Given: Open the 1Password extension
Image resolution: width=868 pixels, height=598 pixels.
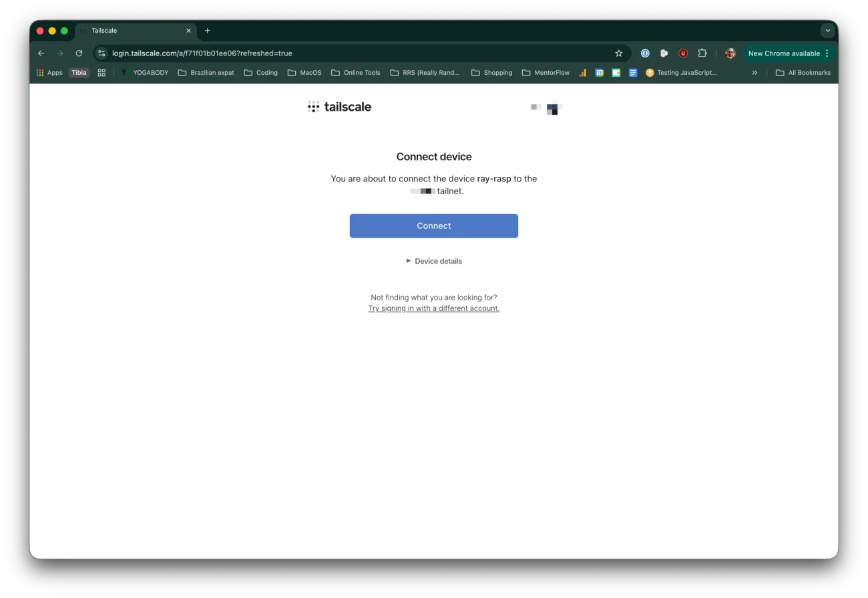Looking at the screenshot, I should (x=645, y=53).
